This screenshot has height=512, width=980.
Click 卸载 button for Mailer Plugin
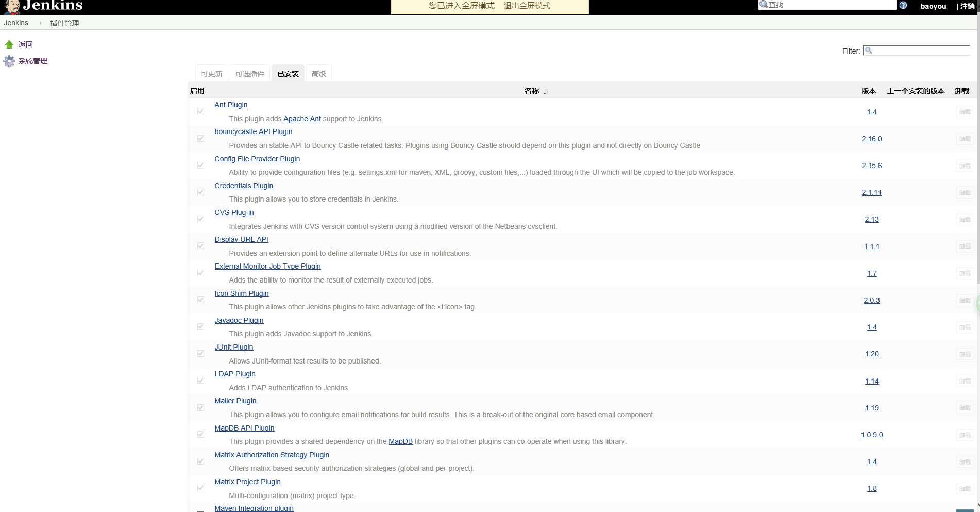tap(965, 408)
